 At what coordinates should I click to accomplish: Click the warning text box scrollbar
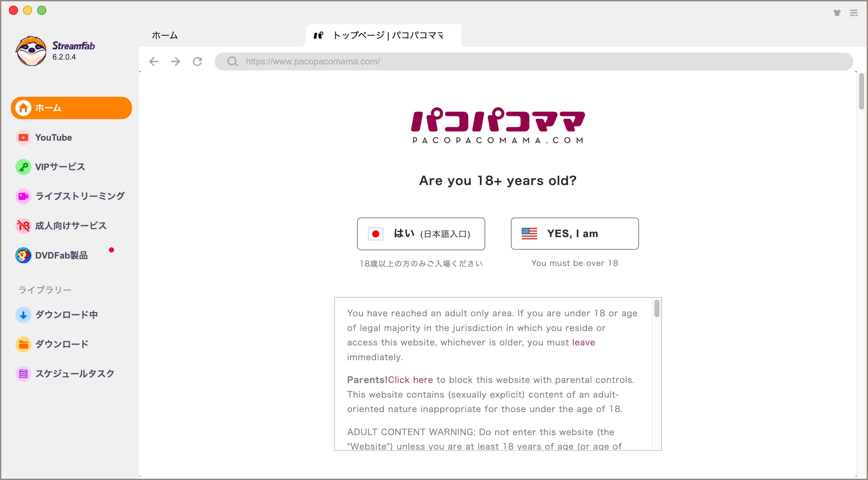(657, 309)
